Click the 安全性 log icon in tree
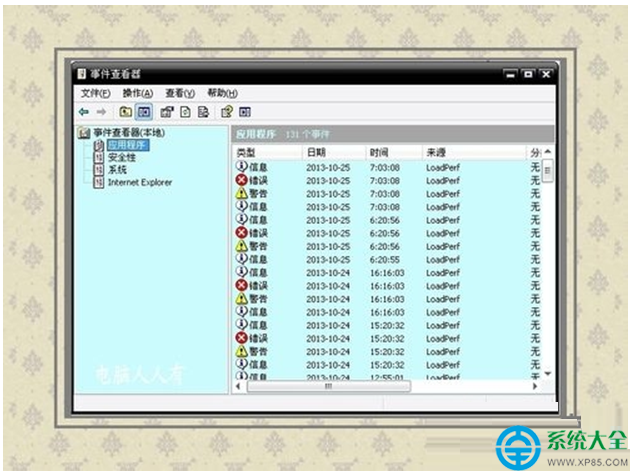 click(99, 157)
